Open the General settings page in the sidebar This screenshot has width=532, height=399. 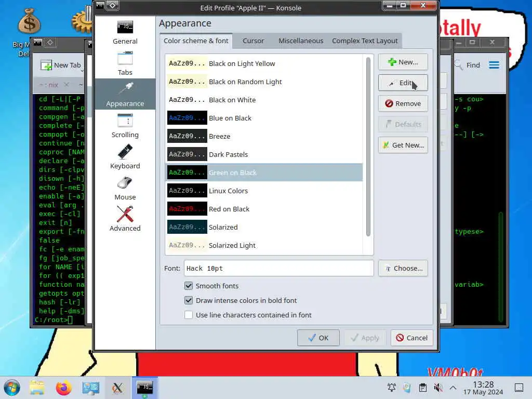[125, 33]
